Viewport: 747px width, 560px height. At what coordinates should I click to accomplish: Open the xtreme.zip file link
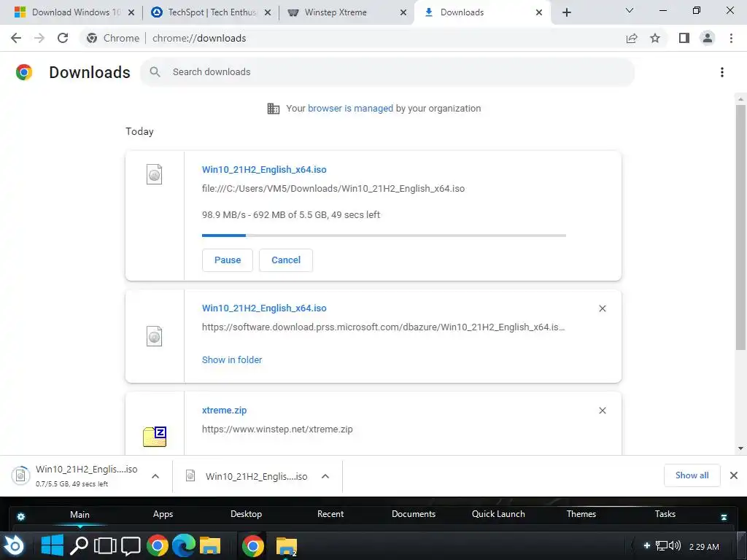(225, 411)
